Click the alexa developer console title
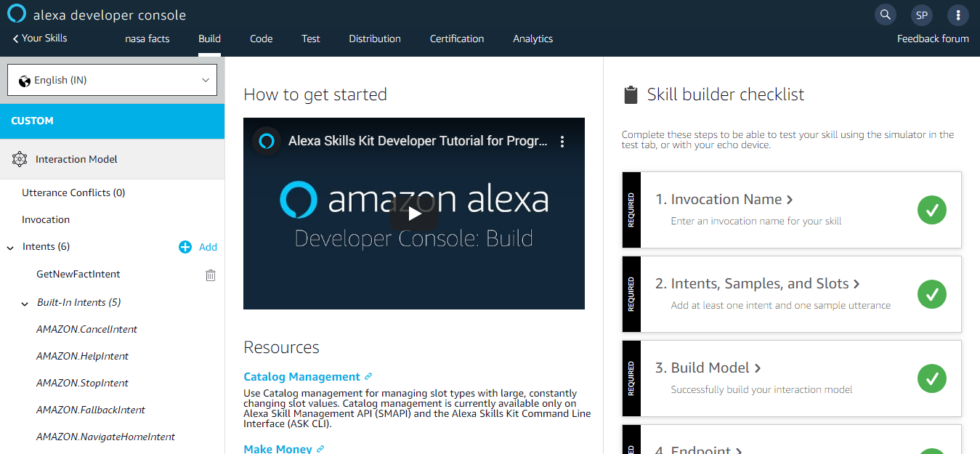The height and width of the screenshot is (454, 980). click(110, 15)
